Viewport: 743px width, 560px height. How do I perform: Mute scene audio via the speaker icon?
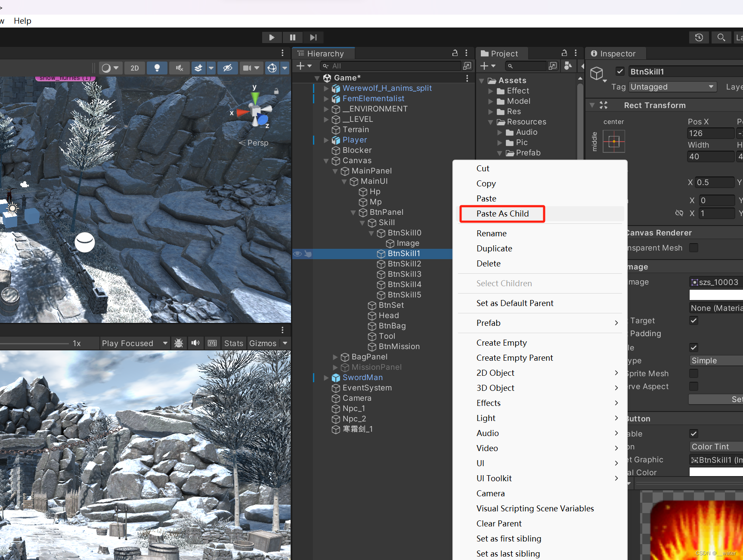click(179, 68)
